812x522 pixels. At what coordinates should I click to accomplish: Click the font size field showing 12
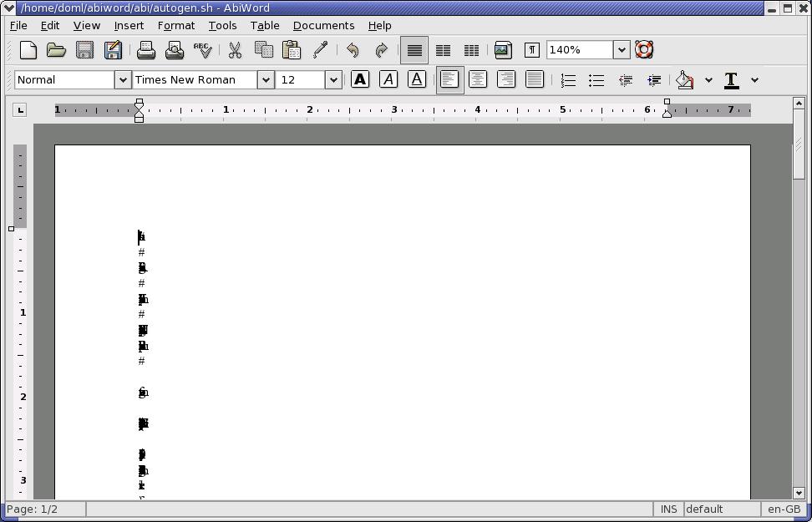[x=300, y=80]
